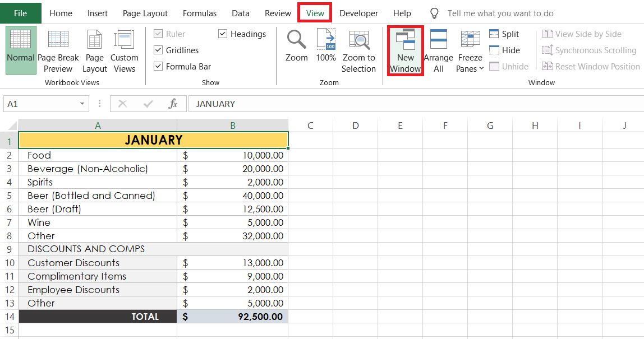Click Arrange All windows
Viewport: 644px width, 339px height.
coord(438,51)
